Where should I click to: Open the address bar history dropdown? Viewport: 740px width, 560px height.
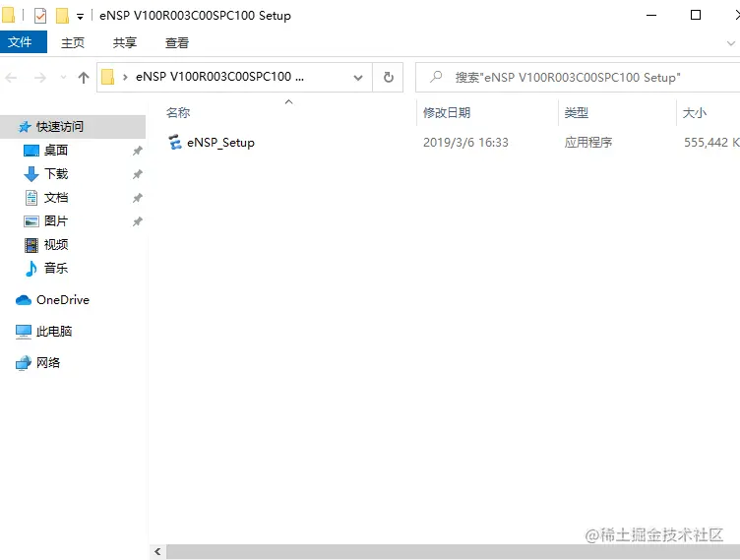[358, 78]
